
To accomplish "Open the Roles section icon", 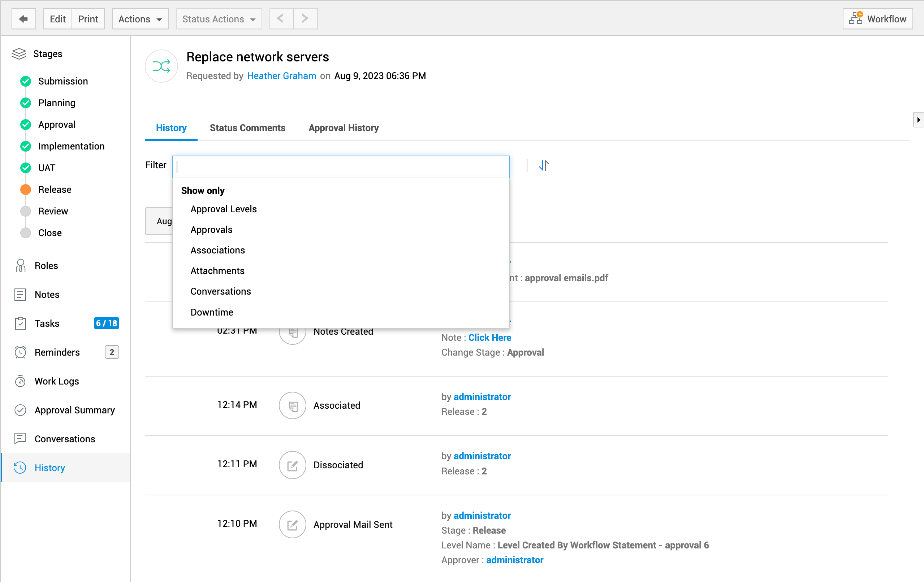I will point(20,265).
